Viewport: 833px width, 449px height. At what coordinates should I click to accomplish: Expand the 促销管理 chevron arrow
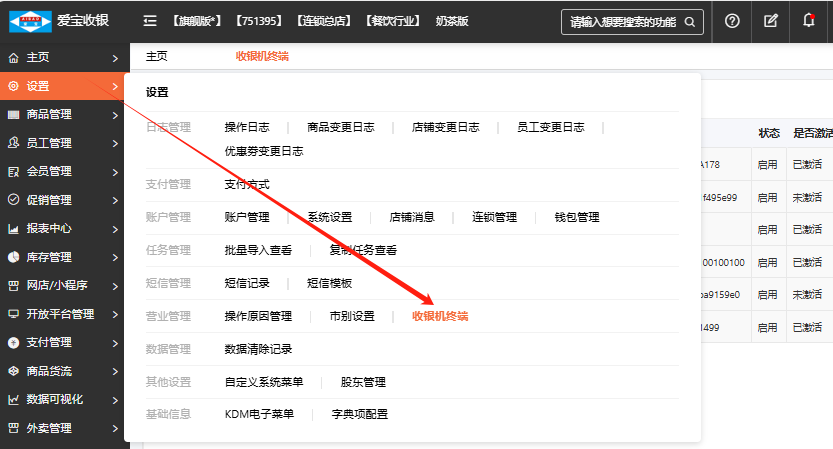tap(115, 200)
